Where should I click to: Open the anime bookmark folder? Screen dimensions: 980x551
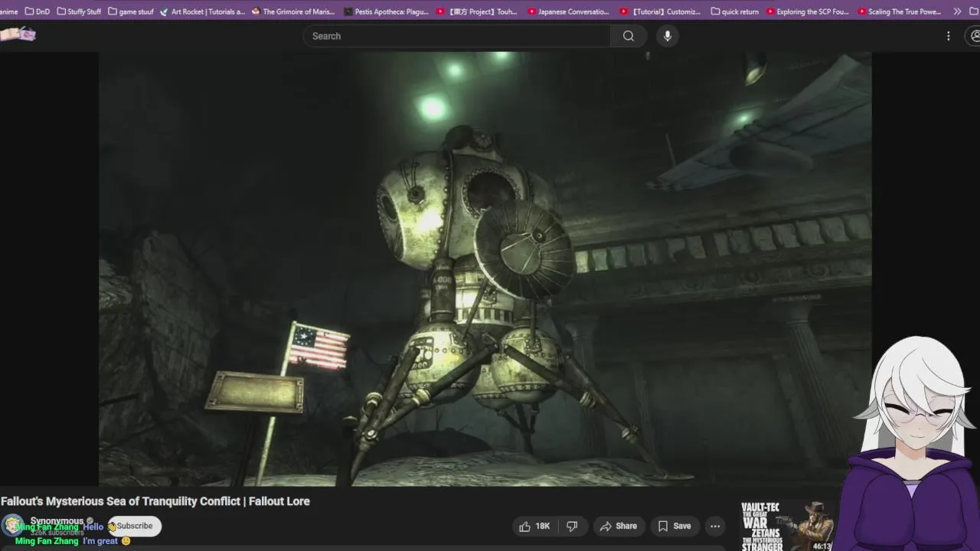tap(9, 11)
